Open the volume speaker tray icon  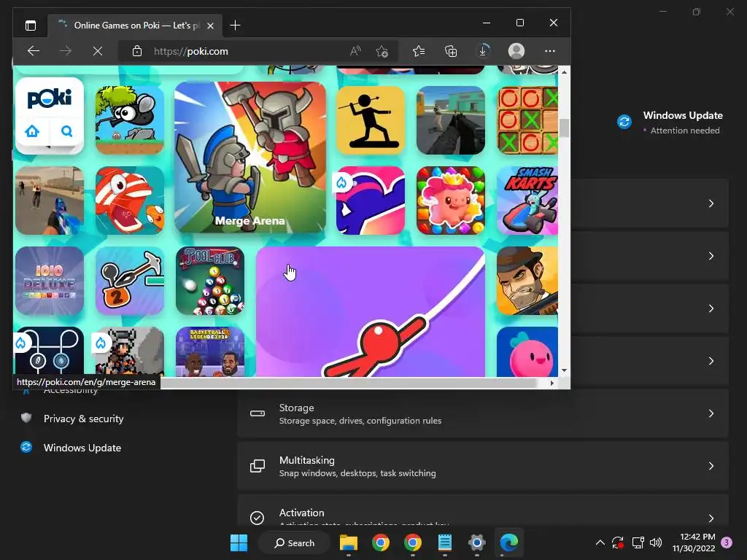pos(656,542)
